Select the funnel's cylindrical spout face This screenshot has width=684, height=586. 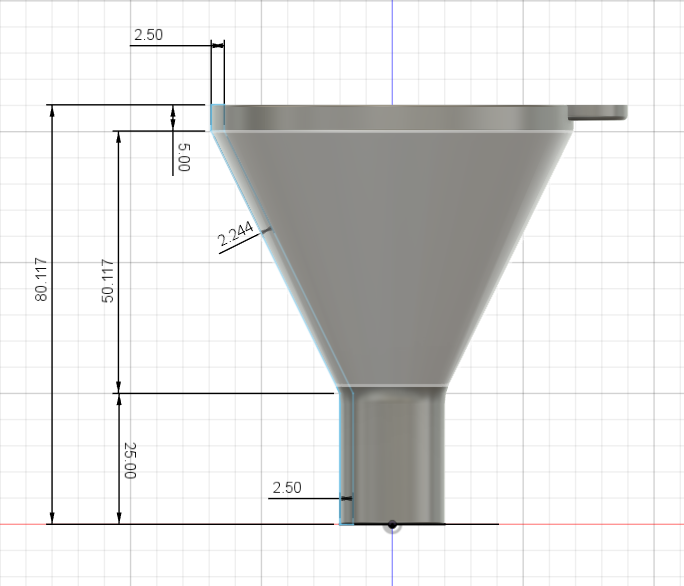pyautogui.click(x=393, y=456)
